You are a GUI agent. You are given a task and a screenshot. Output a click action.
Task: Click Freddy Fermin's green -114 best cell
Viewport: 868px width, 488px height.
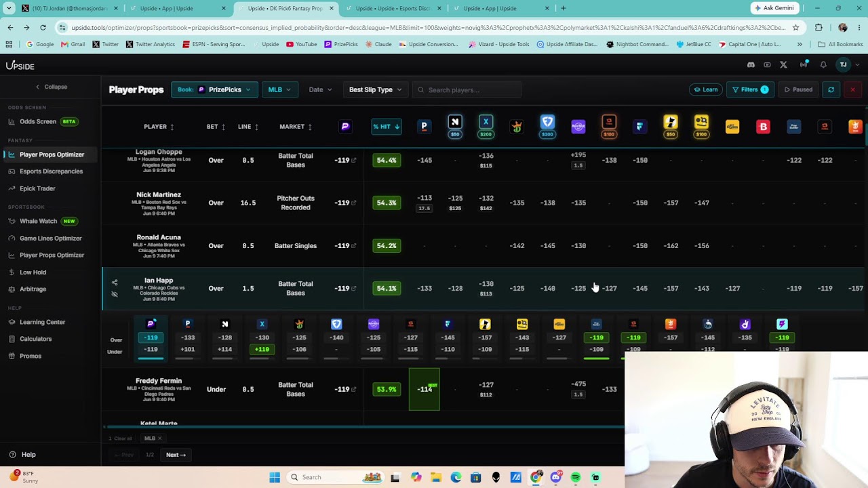coord(425,389)
